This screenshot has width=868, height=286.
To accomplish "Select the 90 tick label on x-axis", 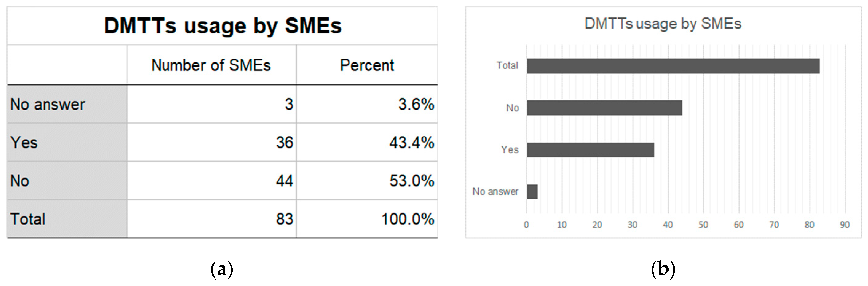I will pyautogui.click(x=844, y=225).
